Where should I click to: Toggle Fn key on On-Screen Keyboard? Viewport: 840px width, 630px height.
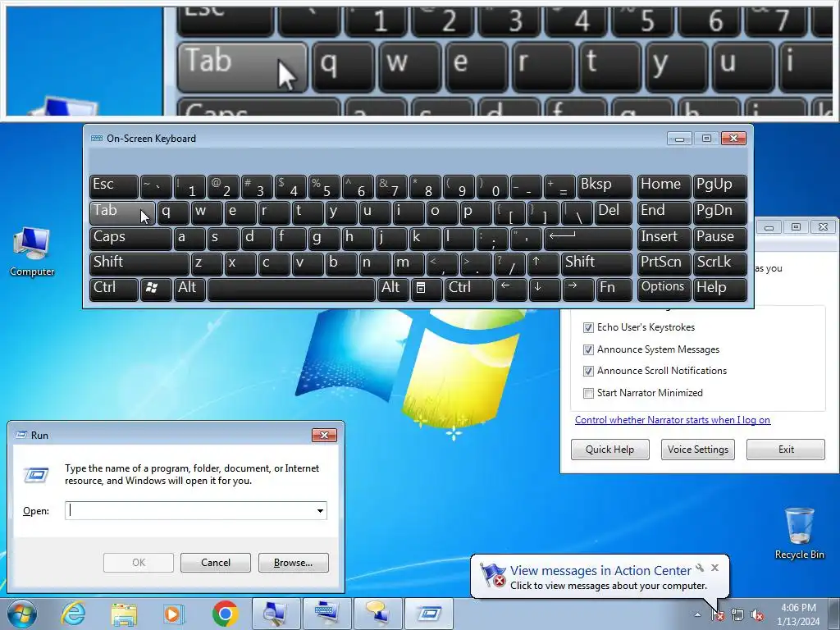coord(614,290)
